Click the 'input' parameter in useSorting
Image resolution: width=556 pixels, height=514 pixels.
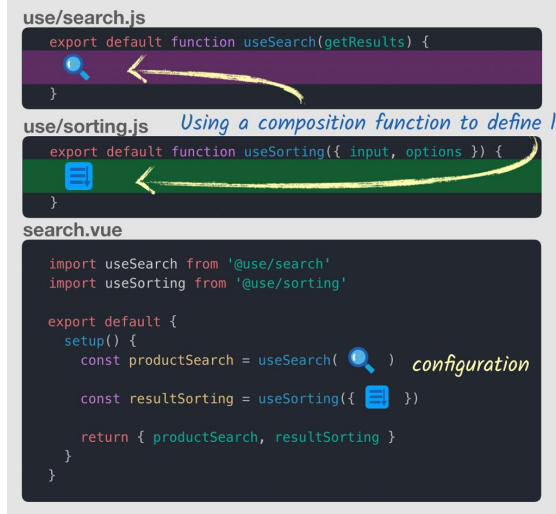pyautogui.click(x=369, y=152)
